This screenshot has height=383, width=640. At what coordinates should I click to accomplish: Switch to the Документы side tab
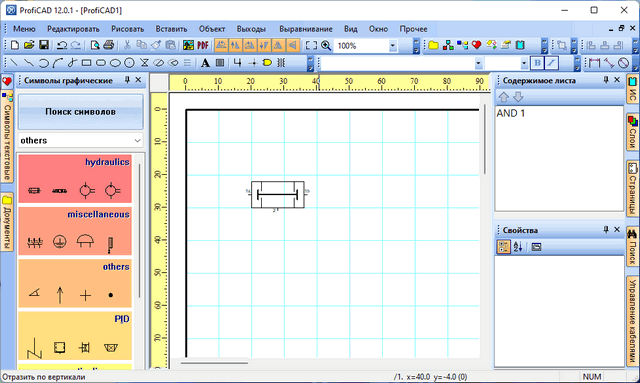(7, 222)
